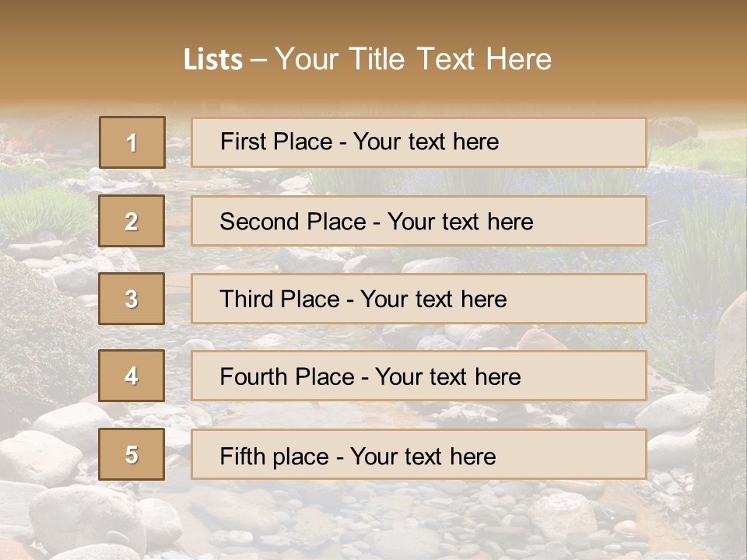
Task: Select the Your Title Text Here heading
Action: click(413, 60)
